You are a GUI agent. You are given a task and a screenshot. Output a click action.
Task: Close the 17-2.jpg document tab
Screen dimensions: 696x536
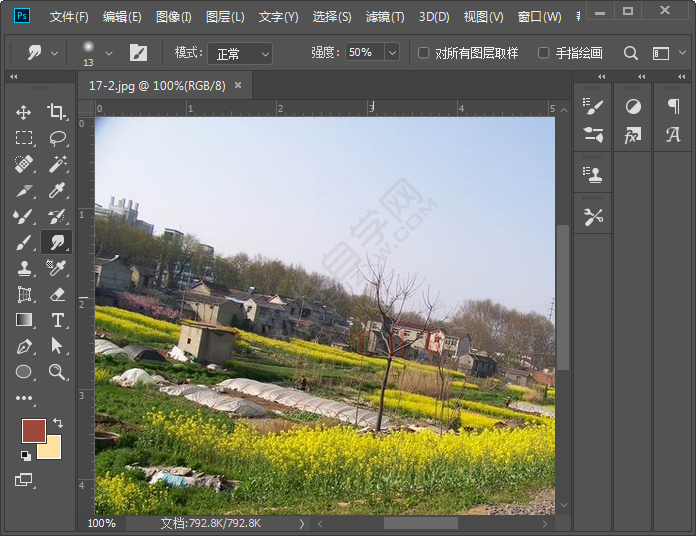[238, 85]
